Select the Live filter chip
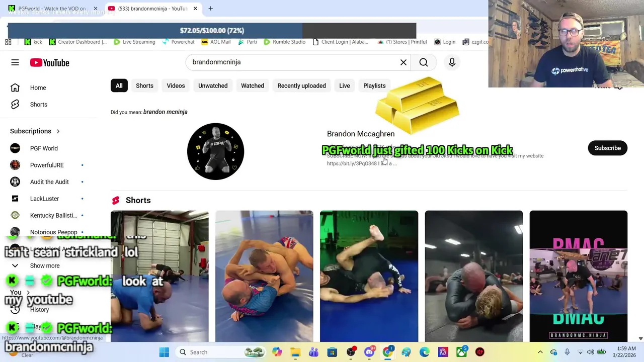This screenshot has height=362, width=644. (345, 85)
